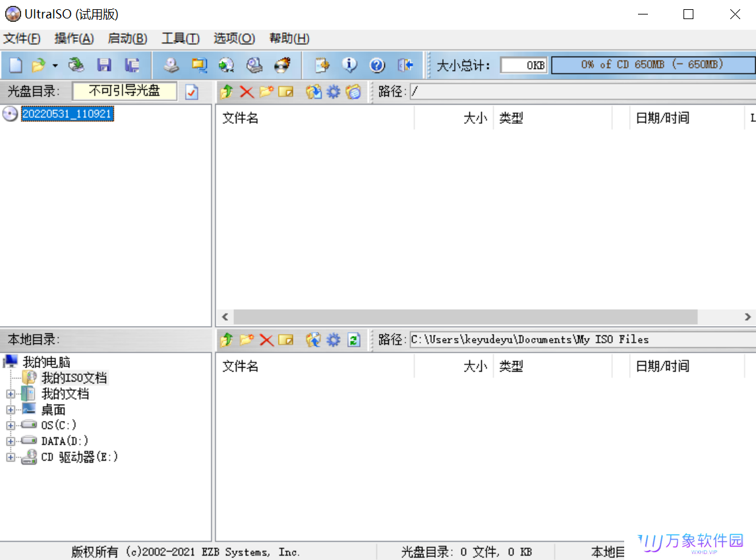Click the Mount to Virtual Drive icon
Image resolution: width=756 pixels, height=560 pixels.
[254, 65]
